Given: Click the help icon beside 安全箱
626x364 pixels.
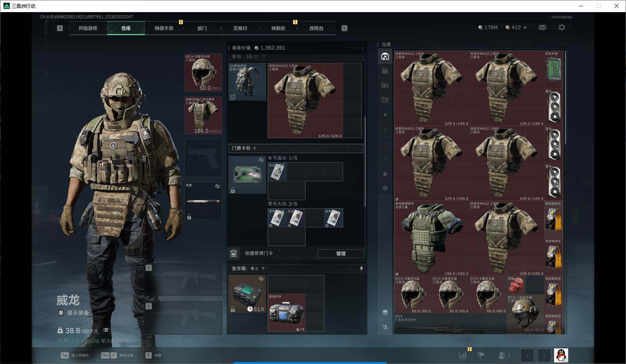Looking at the screenshot, I should point(263,268).
